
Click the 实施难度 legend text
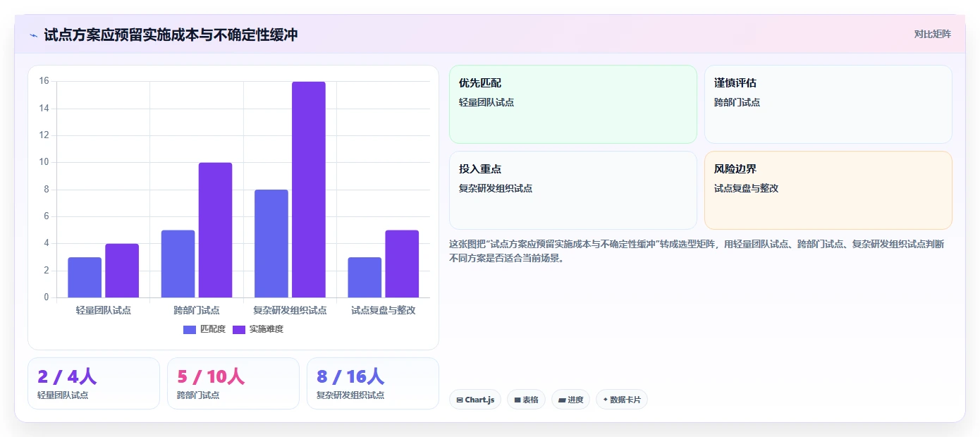pos(267,329)
